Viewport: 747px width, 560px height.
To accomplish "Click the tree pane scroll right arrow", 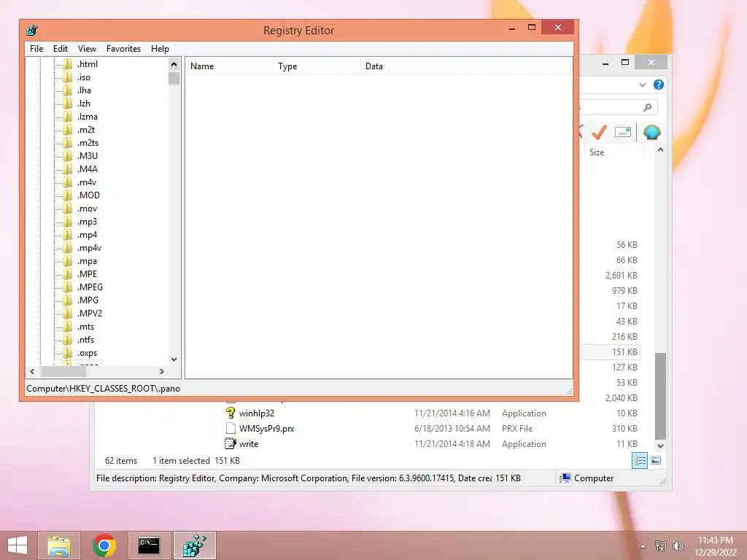I will 162,371.
